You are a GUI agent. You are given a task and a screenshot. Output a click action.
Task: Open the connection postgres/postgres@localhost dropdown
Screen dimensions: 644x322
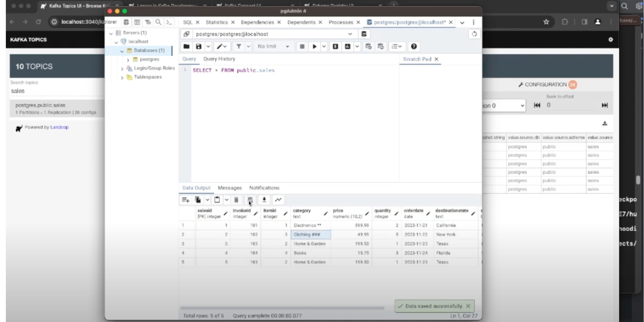pos(350,34)
